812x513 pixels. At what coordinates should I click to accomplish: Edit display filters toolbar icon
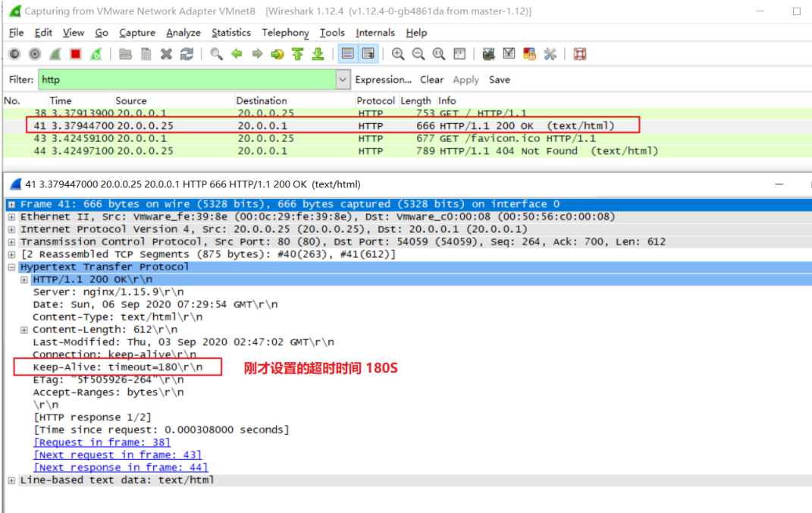[x=509, y=54]
